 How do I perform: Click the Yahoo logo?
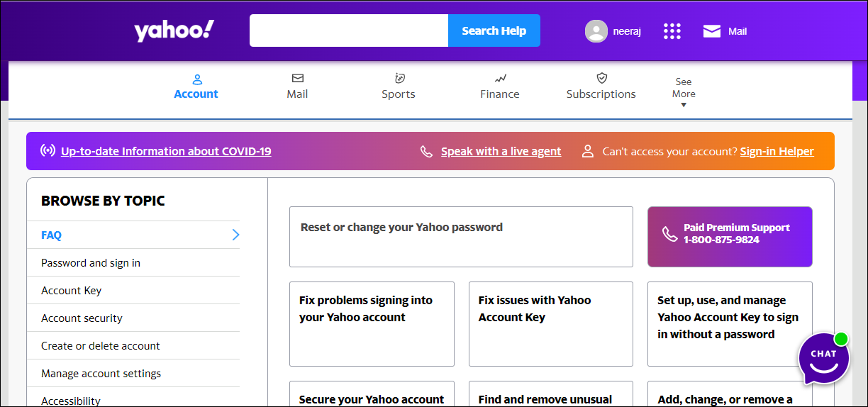point(174,30)
